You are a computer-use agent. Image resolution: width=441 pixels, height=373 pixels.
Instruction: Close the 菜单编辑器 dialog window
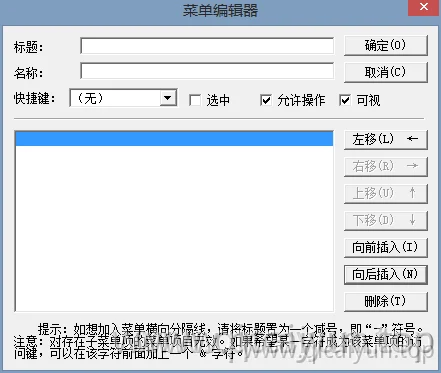(423, 7)
